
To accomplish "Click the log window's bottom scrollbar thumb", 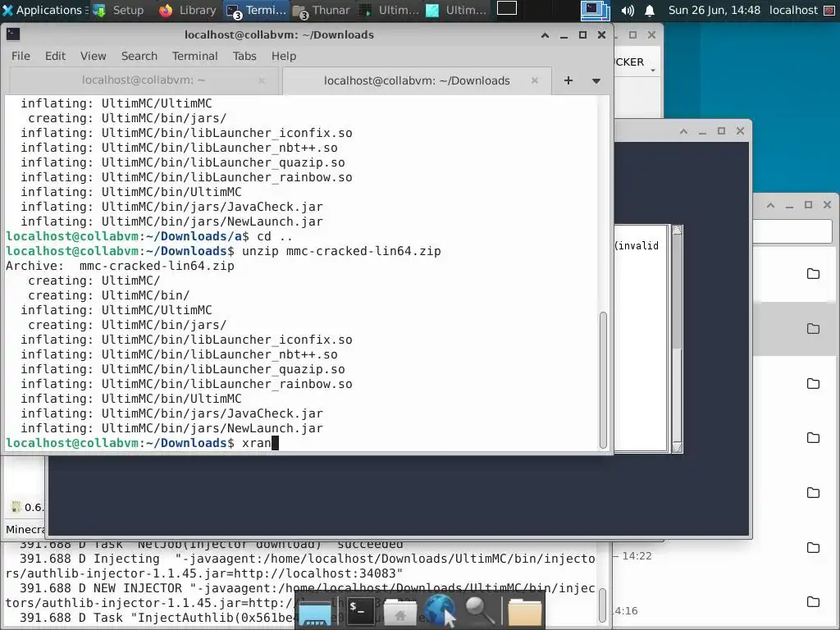I will pos(603,605).
